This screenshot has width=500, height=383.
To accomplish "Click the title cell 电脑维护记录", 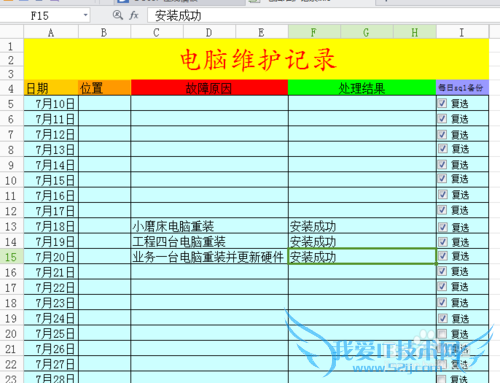I will (x=256, y=59).
